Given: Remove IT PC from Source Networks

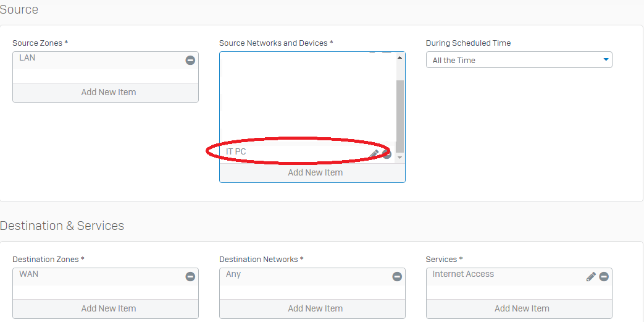Looking at the screenshot, I should 387,154.
